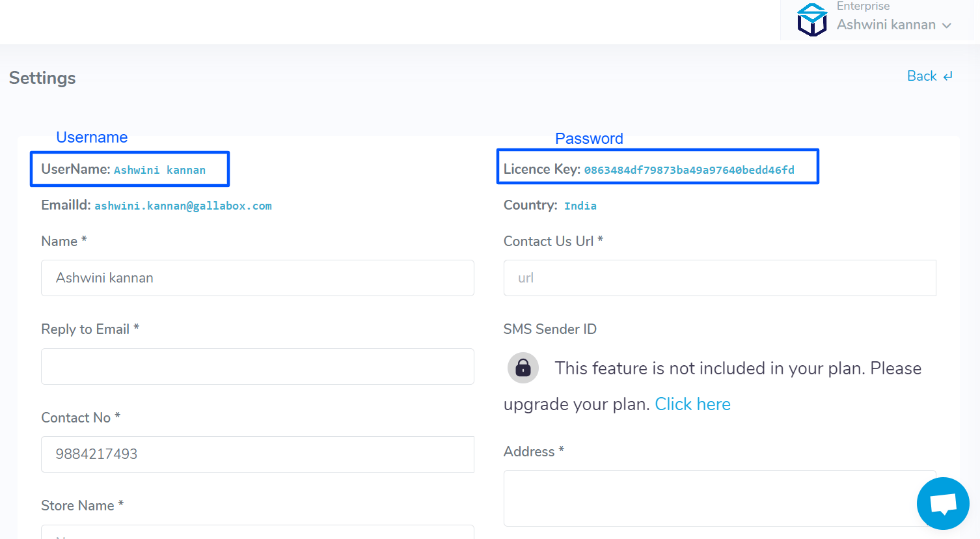Click the Store Name input field
The height and width of the screenshot is (539, 980).
pos(258,532)
